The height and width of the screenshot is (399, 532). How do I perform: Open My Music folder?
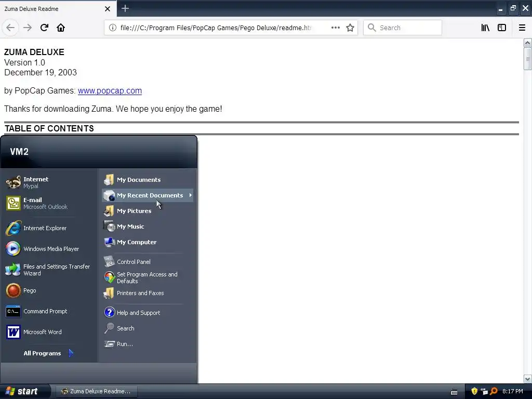click(148, 227)
